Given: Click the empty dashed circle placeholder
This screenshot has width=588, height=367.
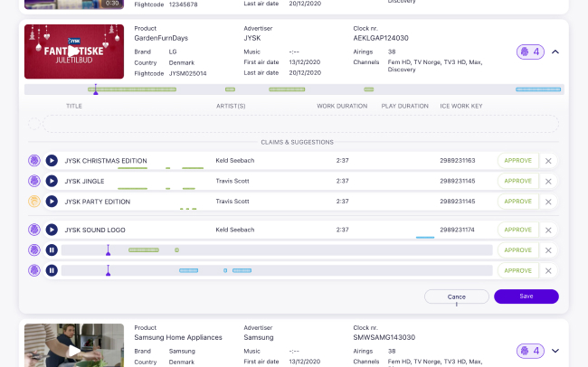Looking at the screenshot, I should (x=34, y=124).
